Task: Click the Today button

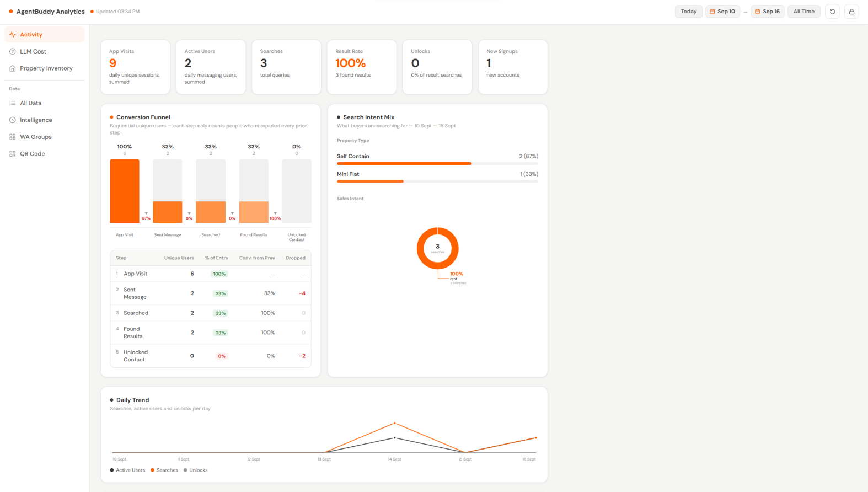Action: pos(689,12)
